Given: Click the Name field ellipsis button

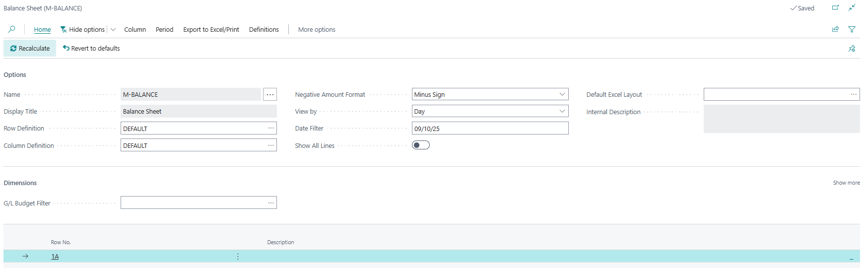Looking at the screenshot, I should click(x=270, y=94).
